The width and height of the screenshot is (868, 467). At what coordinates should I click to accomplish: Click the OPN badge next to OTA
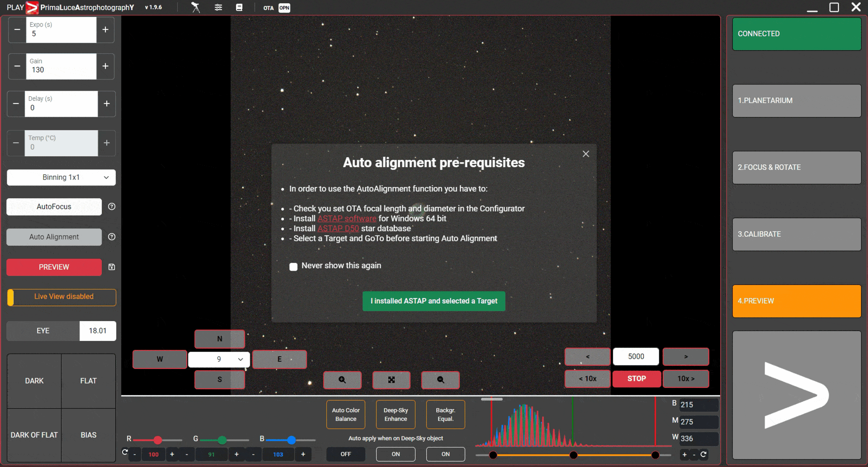[x=284, y=8]
